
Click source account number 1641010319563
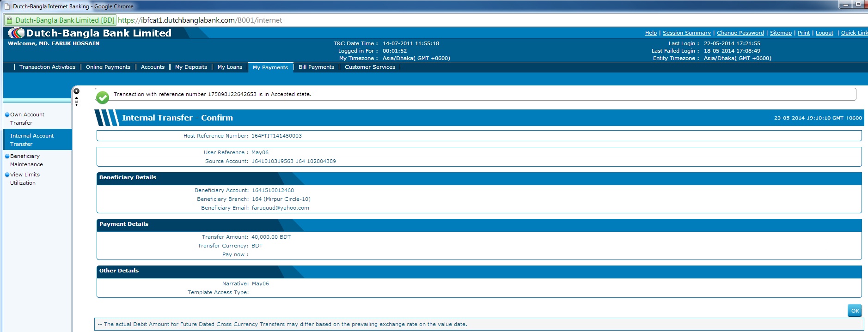pyautogui.click(x=272, y=161)
